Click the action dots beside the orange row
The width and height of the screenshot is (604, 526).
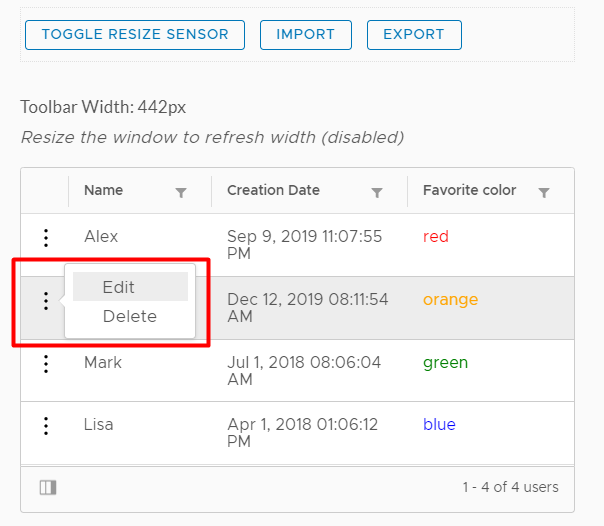pyautogui.click(x=45, y=301)
